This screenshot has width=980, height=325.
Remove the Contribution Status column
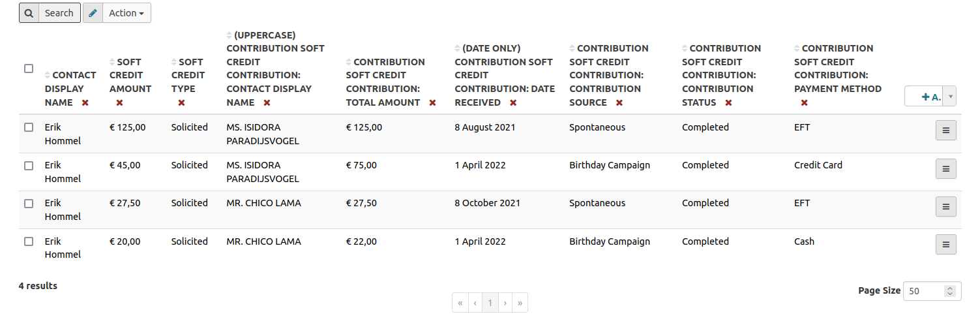coord(728,102)
